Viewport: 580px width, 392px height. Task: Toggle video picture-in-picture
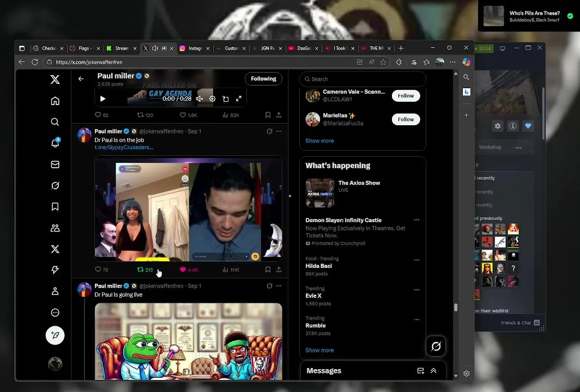tap(226, 99)
